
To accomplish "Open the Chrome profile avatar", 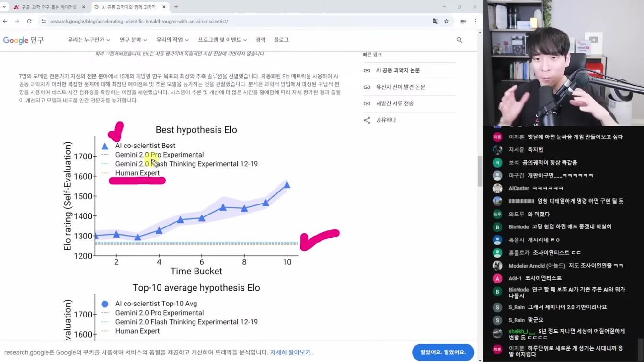I will 463,21.
